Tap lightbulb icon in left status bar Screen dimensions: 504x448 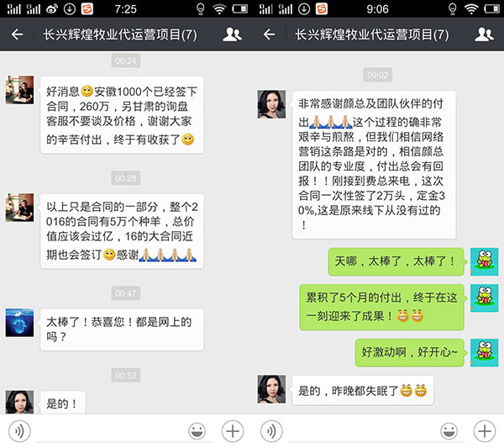click(200, 9)
